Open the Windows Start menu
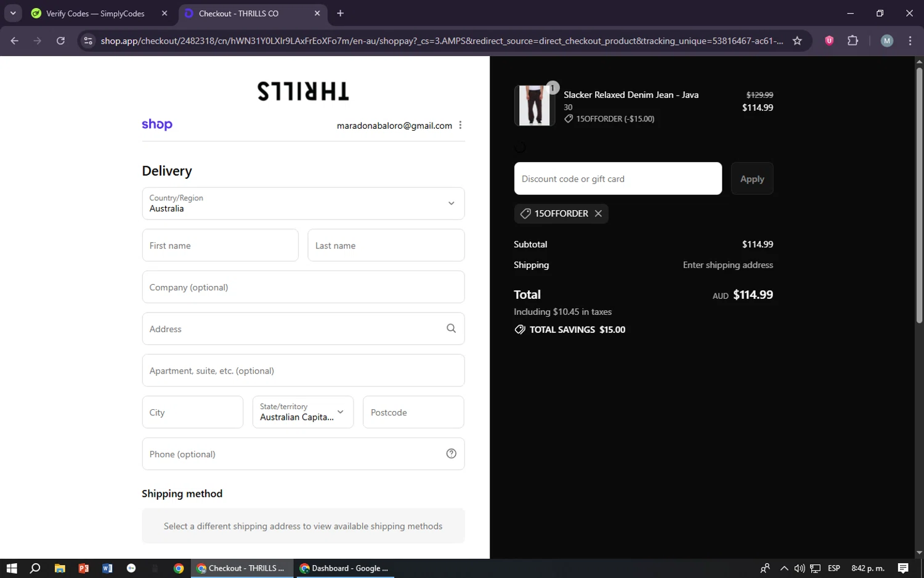924x578 pixels. click(12, 568)
